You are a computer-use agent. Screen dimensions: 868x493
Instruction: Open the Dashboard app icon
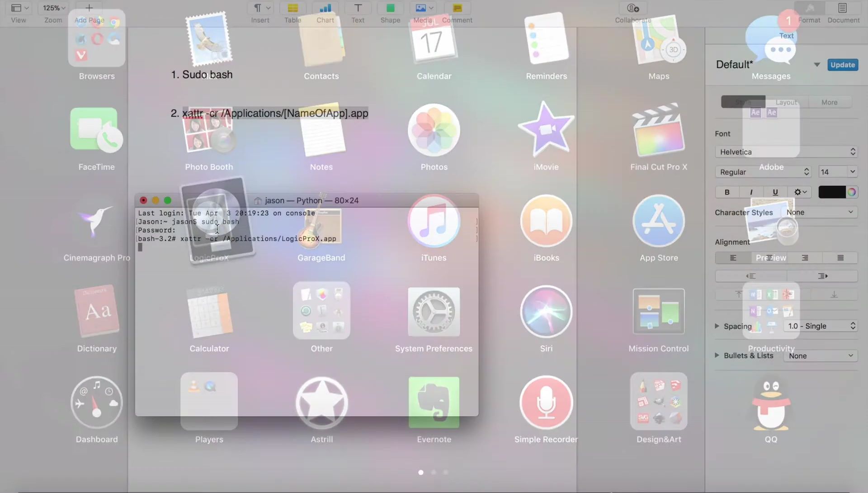[x=96, y=403]
